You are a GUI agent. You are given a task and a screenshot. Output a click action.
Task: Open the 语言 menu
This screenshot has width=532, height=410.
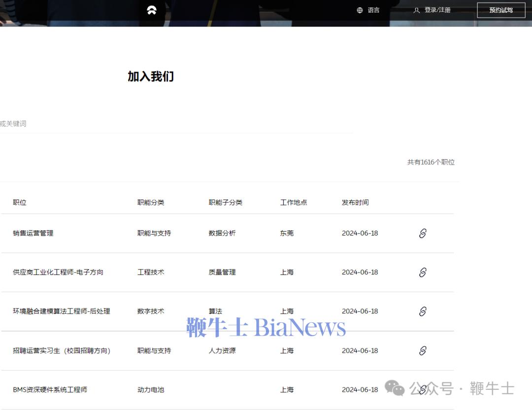point(373,10)
